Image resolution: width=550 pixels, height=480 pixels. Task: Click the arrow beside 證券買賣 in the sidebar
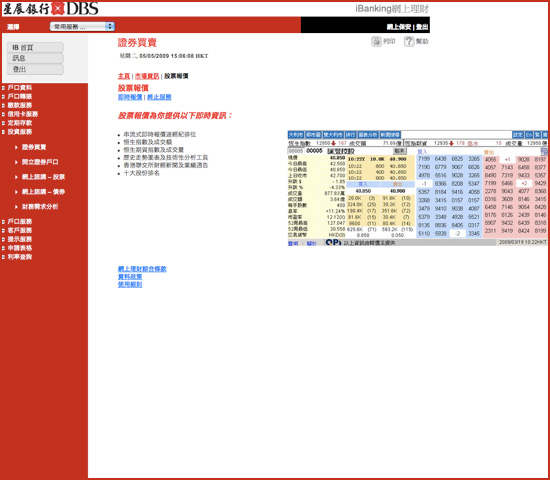16,147
